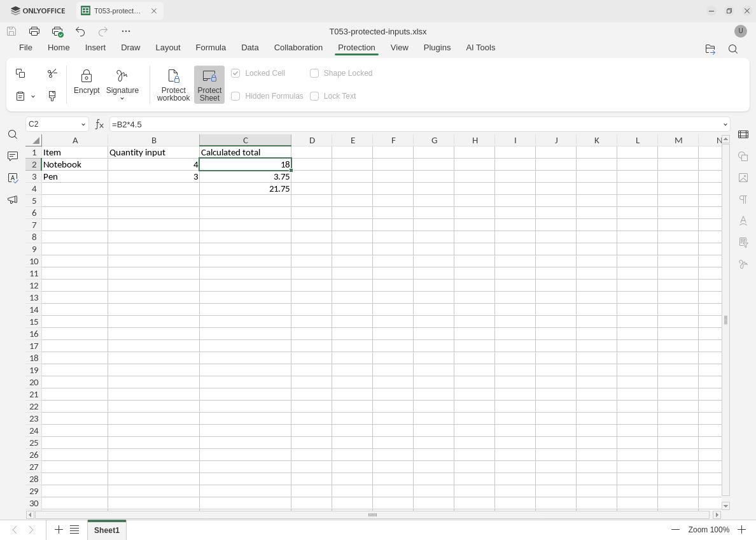This screenshot has width=756, height=540.
Task: Open Image settings in right sidebar
Action: click(743, 178)
